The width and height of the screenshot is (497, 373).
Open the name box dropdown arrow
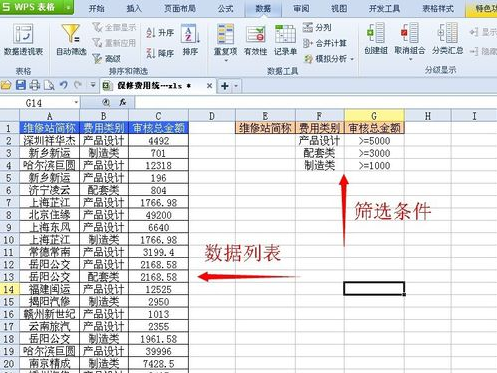pyautogui.click(x=76, y=103)
